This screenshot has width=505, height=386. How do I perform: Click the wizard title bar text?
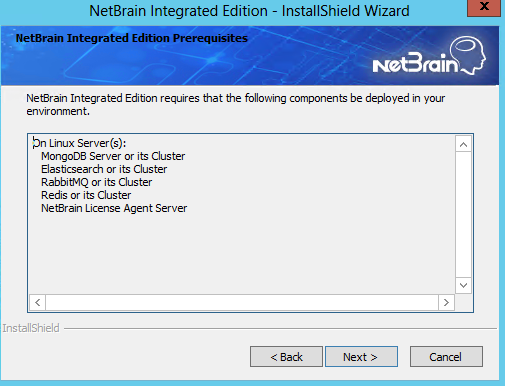(x=249, y=11)
